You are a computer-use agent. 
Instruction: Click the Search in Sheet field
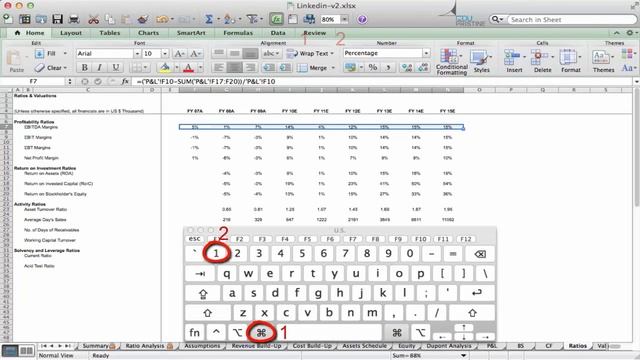click(x=571, y=20)
